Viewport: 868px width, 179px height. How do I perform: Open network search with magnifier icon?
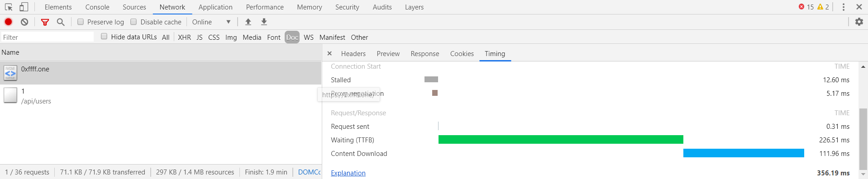pos(61,22)
